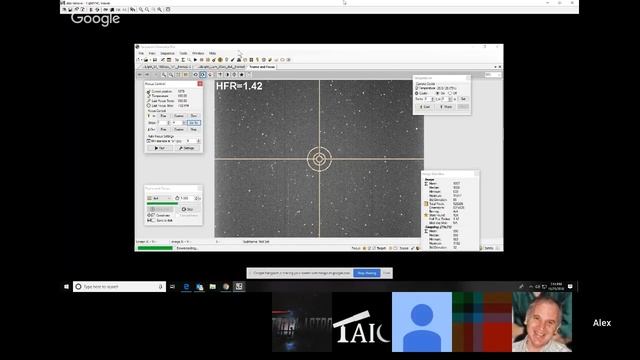Toggle the Temperature checkbox in the Temperature panel

click(x=417, y=88)
